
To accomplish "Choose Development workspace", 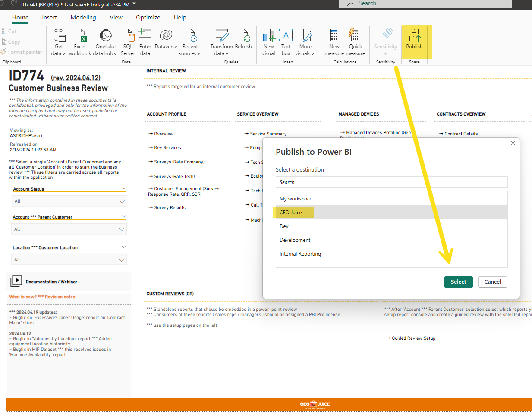I will coord(391,240).
